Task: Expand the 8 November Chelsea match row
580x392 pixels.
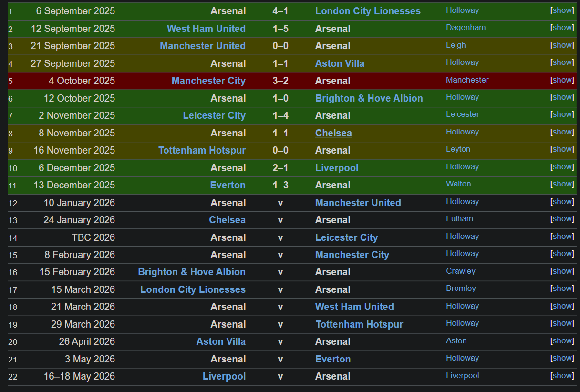Action: click(563, 132)
